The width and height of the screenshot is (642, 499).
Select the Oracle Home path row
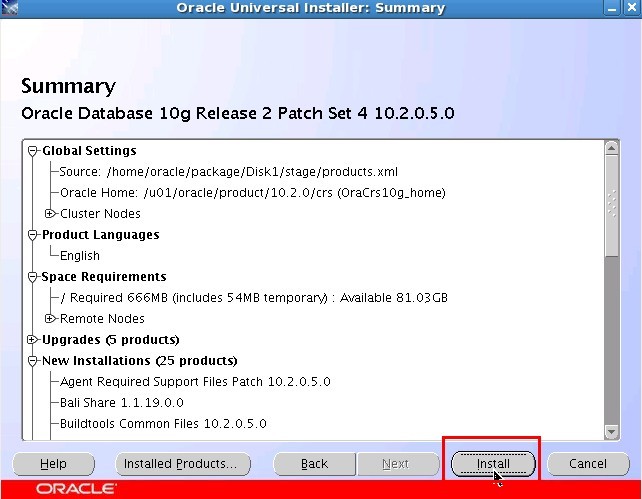(x=253, y=192)
